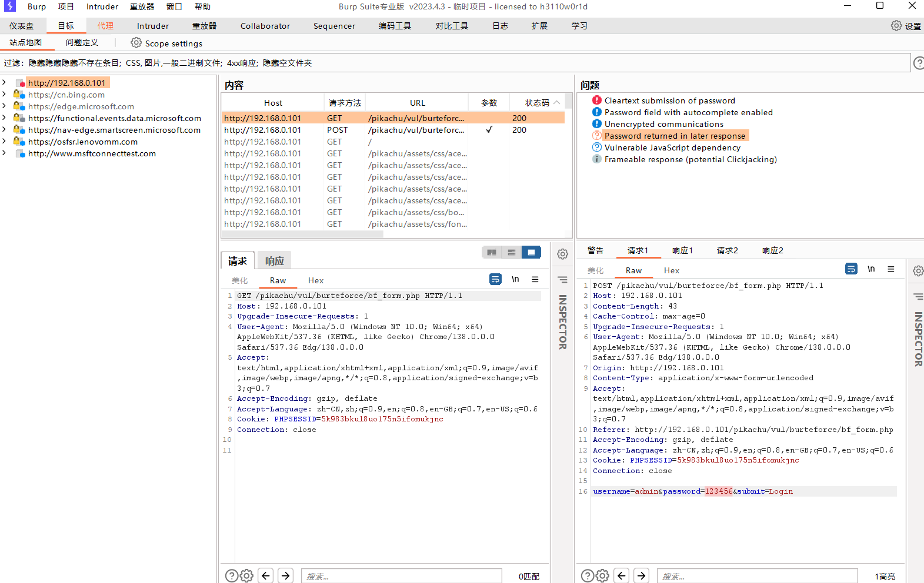The image size is (924, 583).
Task: Select Unencrypted communications issue
Action: [x=663, y=124]
